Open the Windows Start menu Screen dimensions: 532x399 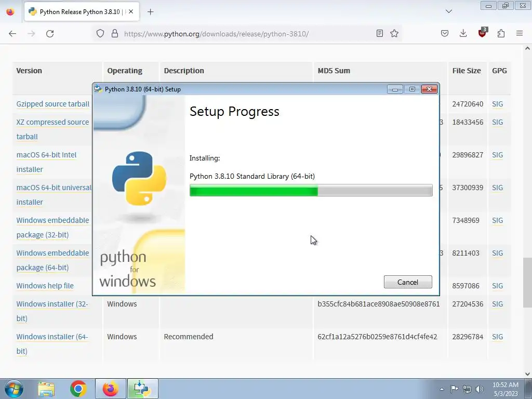[14, 389]
